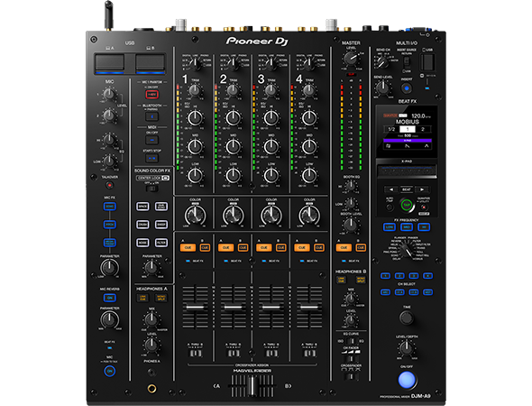532x406 pixels.
Task: Tap the 1/2 beat option on screen
Action: 391,129
